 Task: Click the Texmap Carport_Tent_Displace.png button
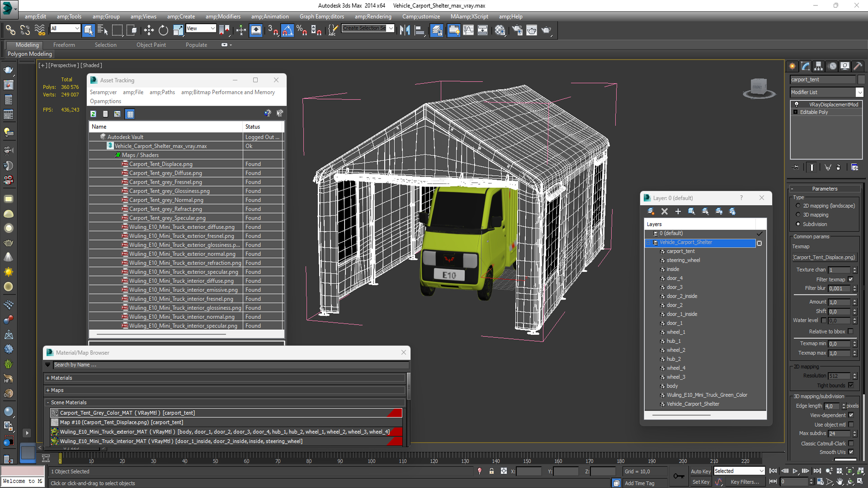tap(824, 257)
